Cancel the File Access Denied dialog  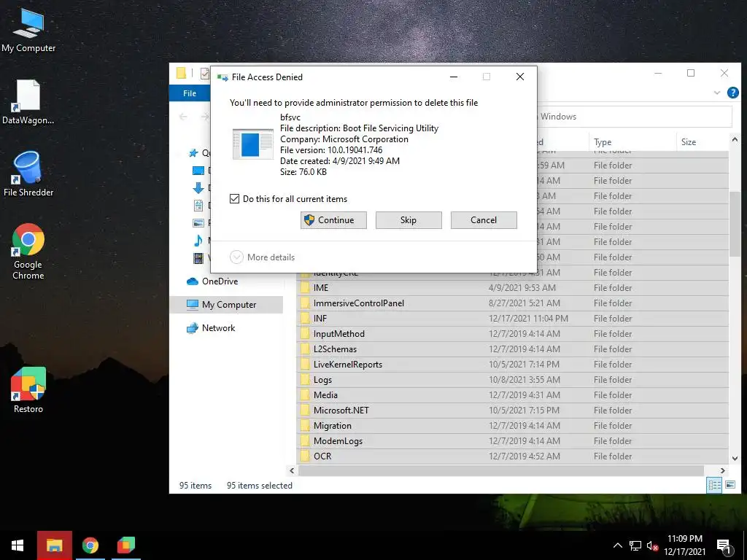pyautogui.click(x=484, y=220)
